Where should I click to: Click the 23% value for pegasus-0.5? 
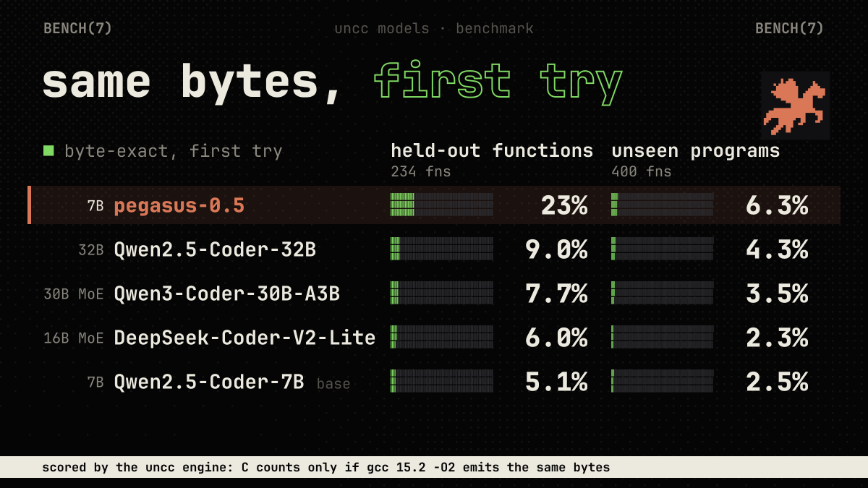tap(564, 206)
